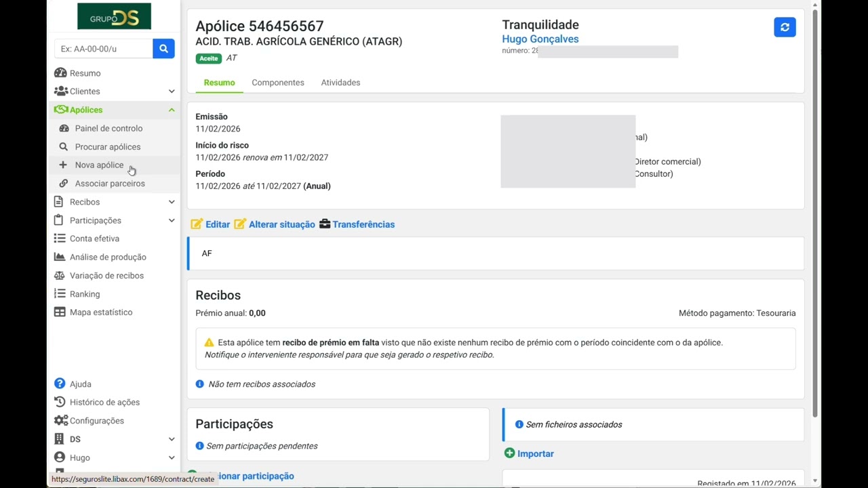
Task: Switch to the Componentes tab
Action: point(278,83)
